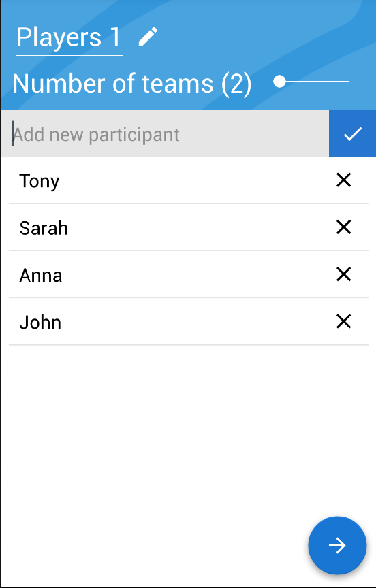
Task: Click the Number of teams label
Action: (112, 83)
